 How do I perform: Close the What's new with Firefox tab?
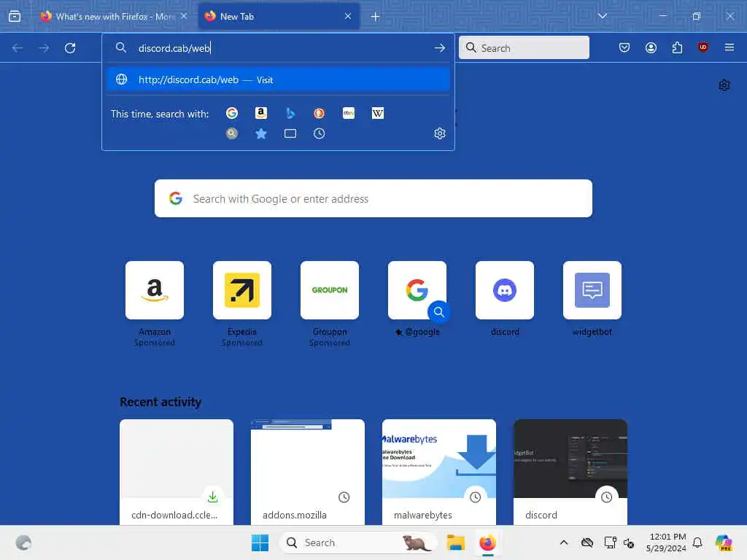[x=184, y=16]
